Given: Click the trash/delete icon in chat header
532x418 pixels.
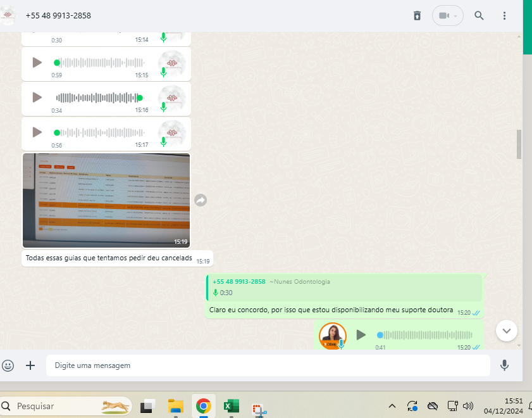Looking at the screenshot, I should pos(417,16).
